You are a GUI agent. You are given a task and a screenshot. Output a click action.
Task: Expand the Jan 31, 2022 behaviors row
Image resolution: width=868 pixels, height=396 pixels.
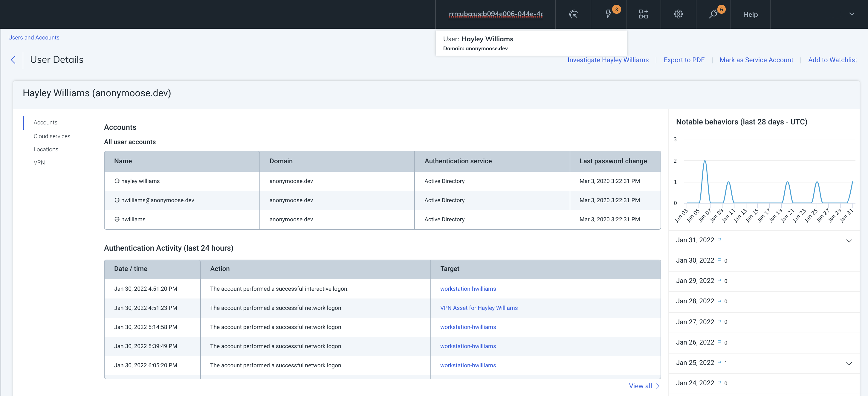point(849,241)
